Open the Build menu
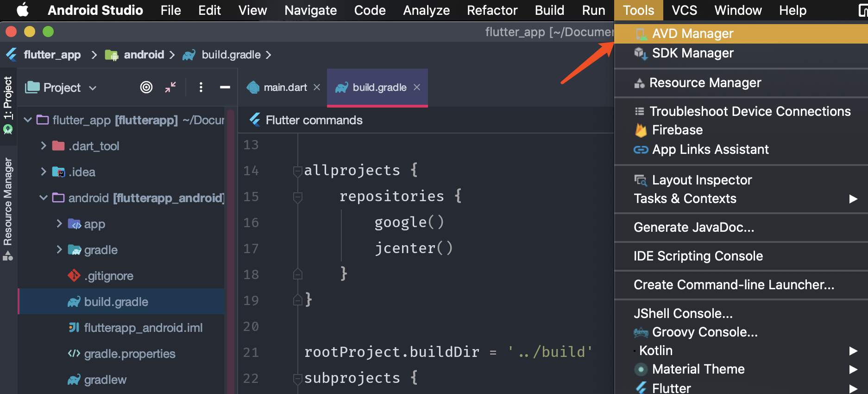The image size is (868, 394). [x=549, y=10]
